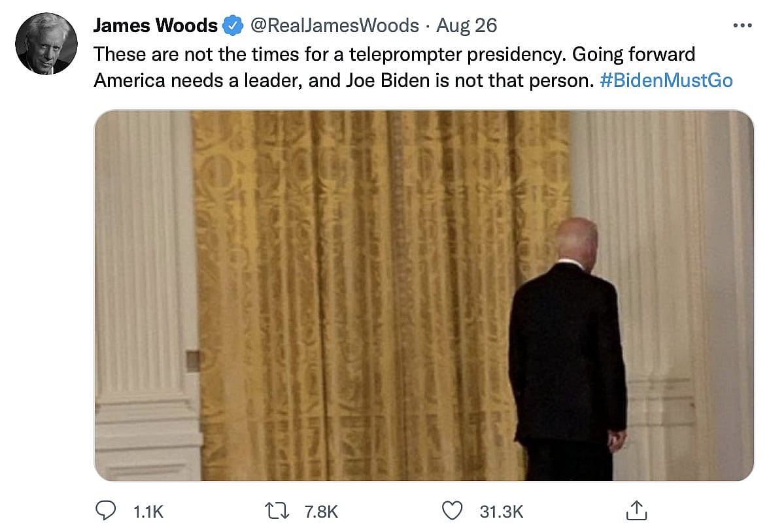Click the blue verified checkmark badge
Screen dimensions: 769x532
coord(233,25)
